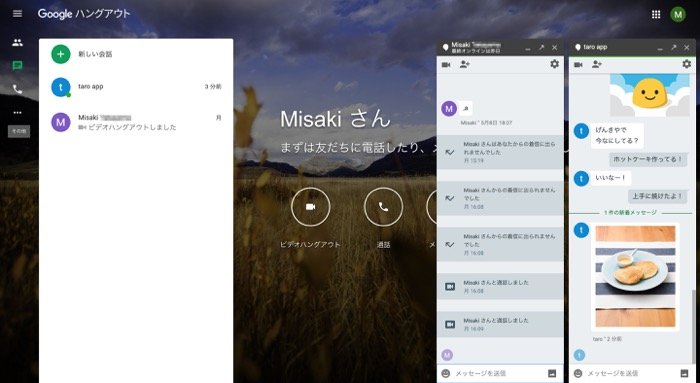Open the More ellipsis sidebar icon
Viewport: 700px width, 383px height.
pyautogui.click(x=17, y=113)
